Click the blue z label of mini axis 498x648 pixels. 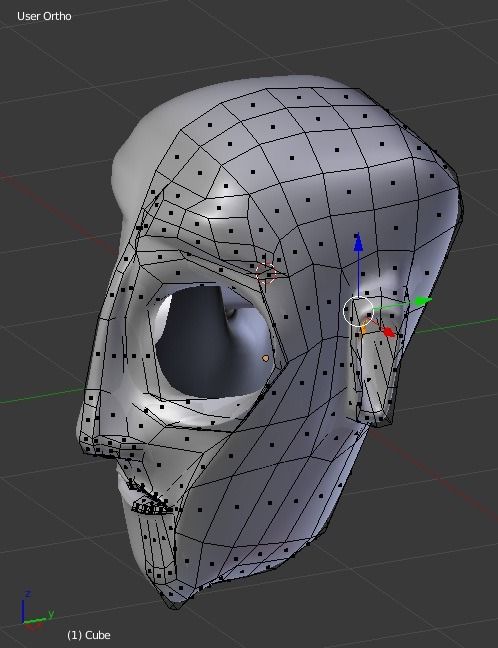(28, 593)
